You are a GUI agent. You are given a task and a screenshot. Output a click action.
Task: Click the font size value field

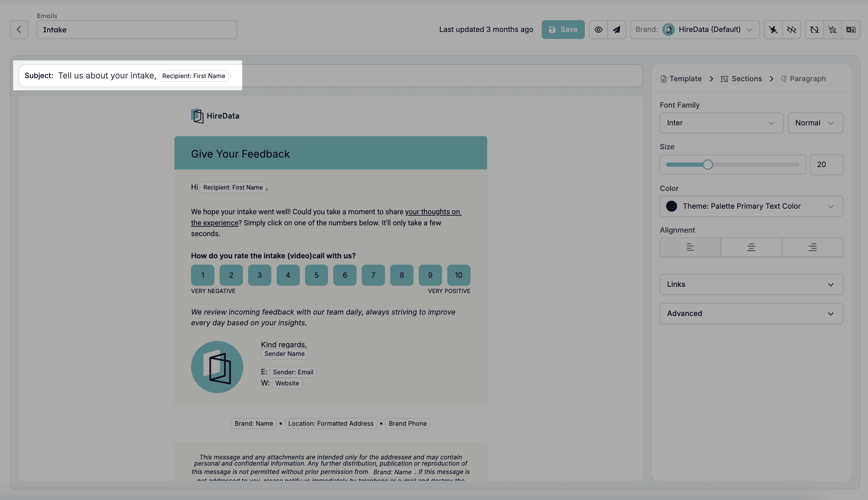coord(826,165)
